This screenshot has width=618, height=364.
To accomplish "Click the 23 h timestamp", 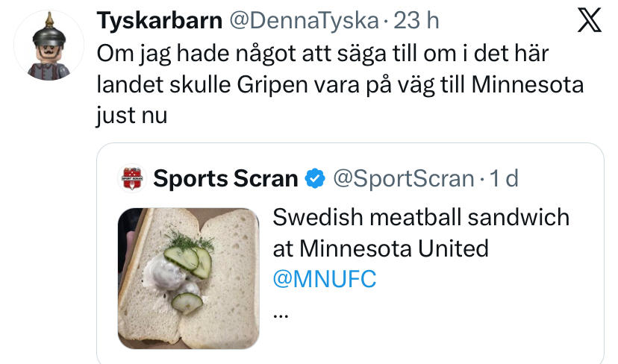I will point(416,20).
